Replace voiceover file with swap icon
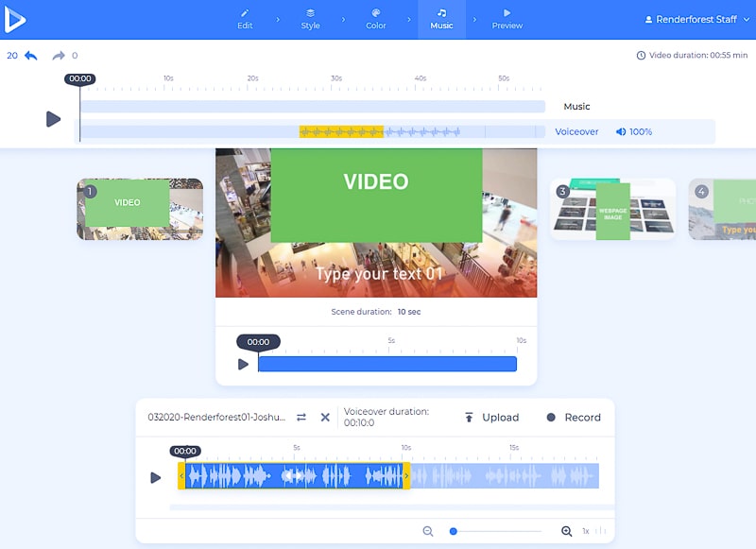The width and height of the screenshot is (756, 549). coord(301,418)
